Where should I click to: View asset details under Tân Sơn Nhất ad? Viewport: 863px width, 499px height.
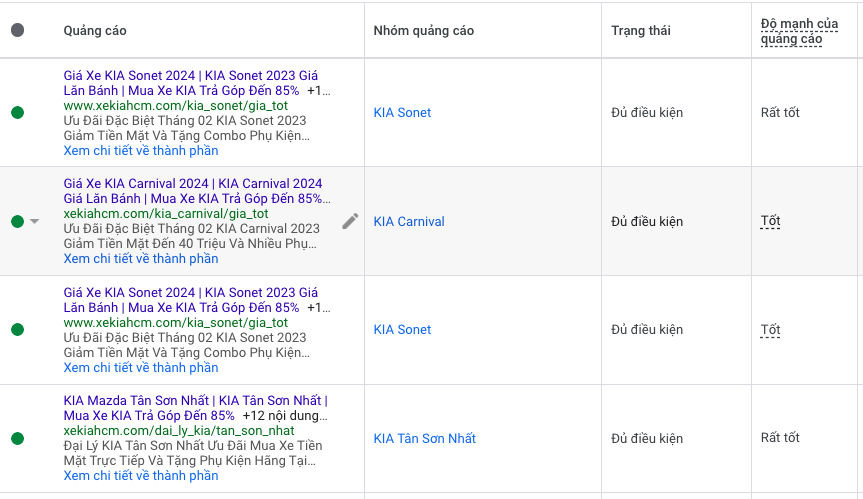(140, 476)
